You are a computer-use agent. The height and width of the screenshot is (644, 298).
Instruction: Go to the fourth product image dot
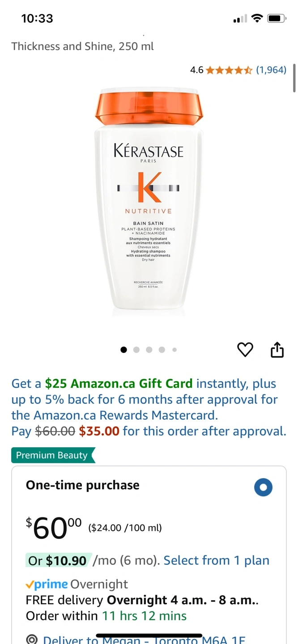[162, 350]
